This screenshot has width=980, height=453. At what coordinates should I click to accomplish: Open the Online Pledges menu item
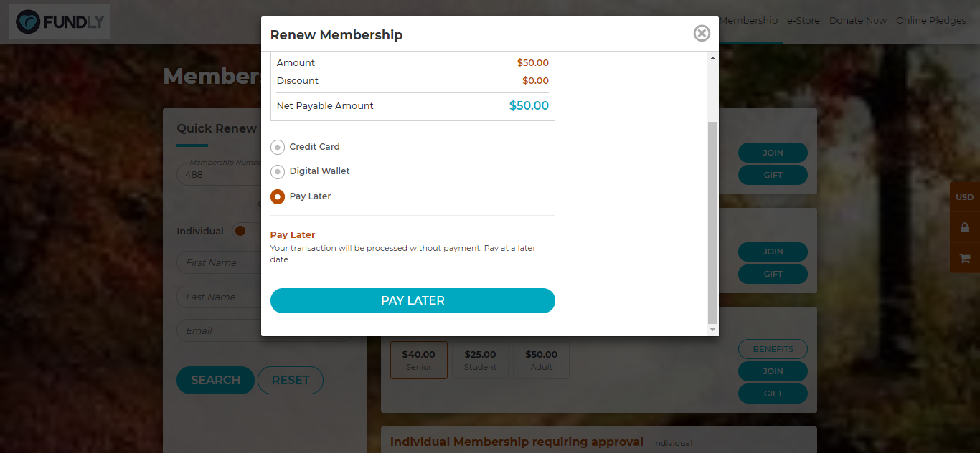(931, 20)
